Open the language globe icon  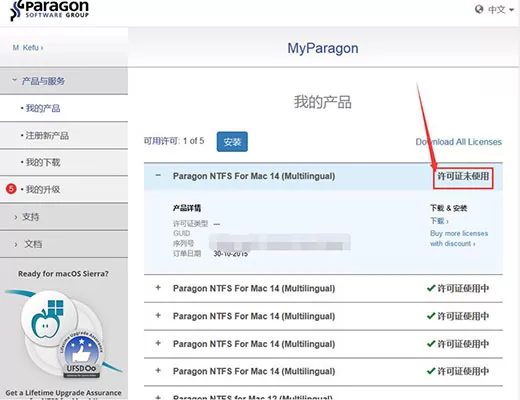(x=479, y=9)
